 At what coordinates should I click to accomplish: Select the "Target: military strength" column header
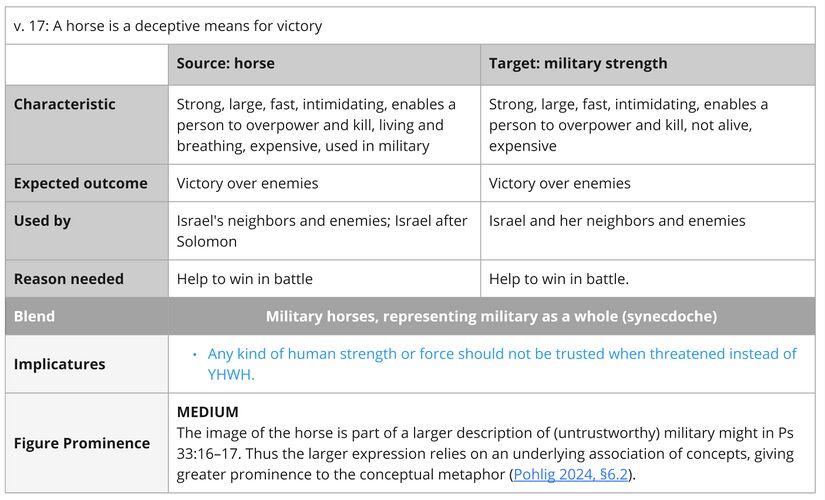tap(577, 63)
